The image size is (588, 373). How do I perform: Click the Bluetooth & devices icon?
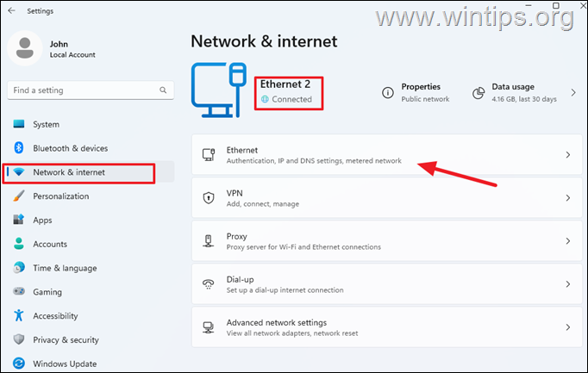point(18,148)
